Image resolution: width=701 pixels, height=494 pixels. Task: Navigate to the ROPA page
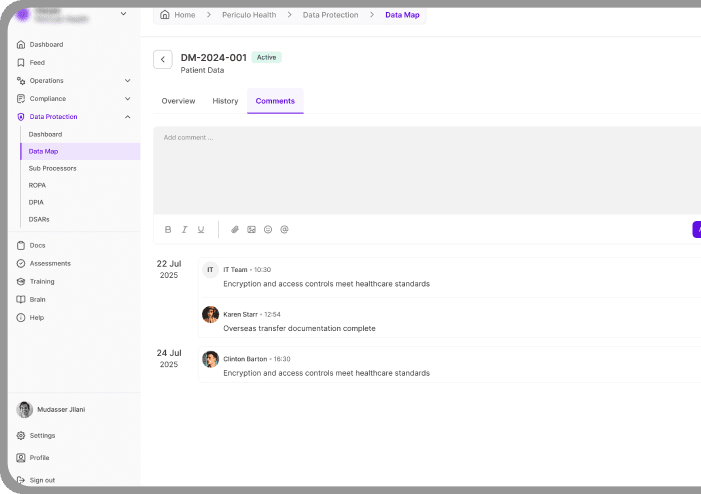(37, 185)
